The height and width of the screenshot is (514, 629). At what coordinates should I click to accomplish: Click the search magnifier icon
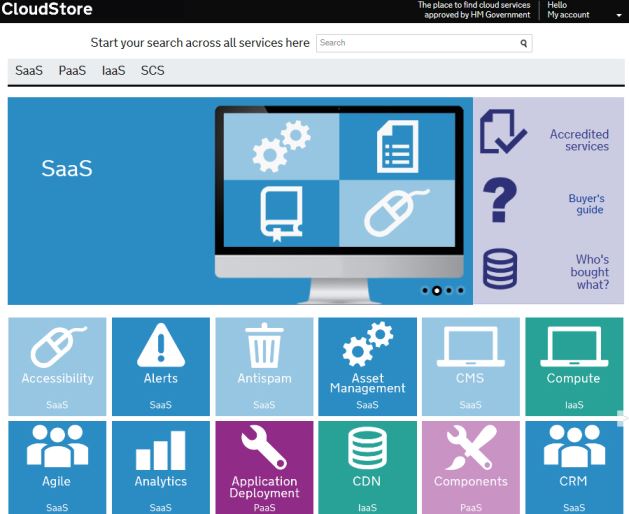tap(523, 43)
